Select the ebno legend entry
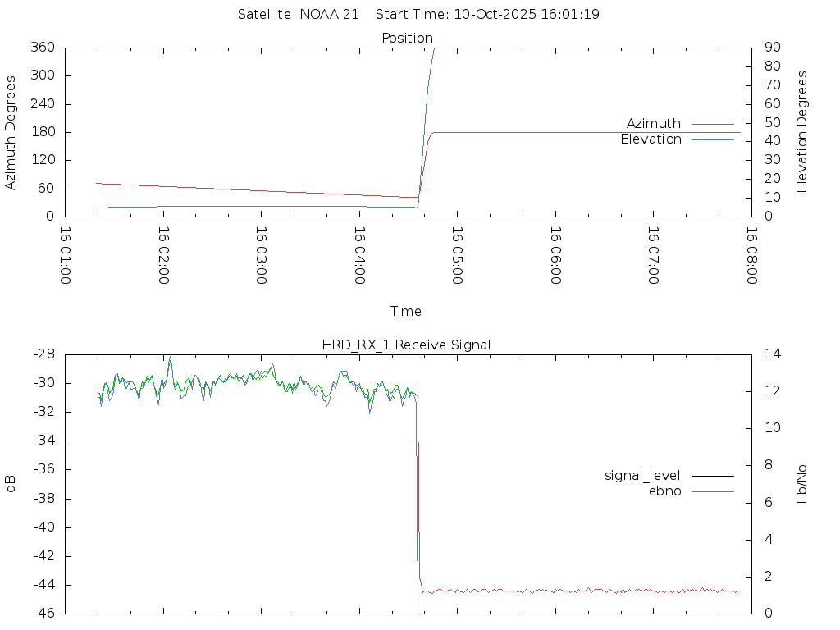 tap(664, 491)
